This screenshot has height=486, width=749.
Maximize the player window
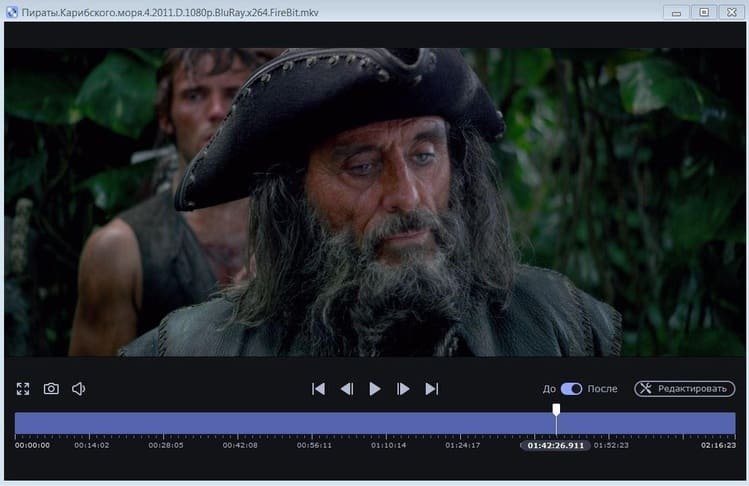click(x=703, y=11)
